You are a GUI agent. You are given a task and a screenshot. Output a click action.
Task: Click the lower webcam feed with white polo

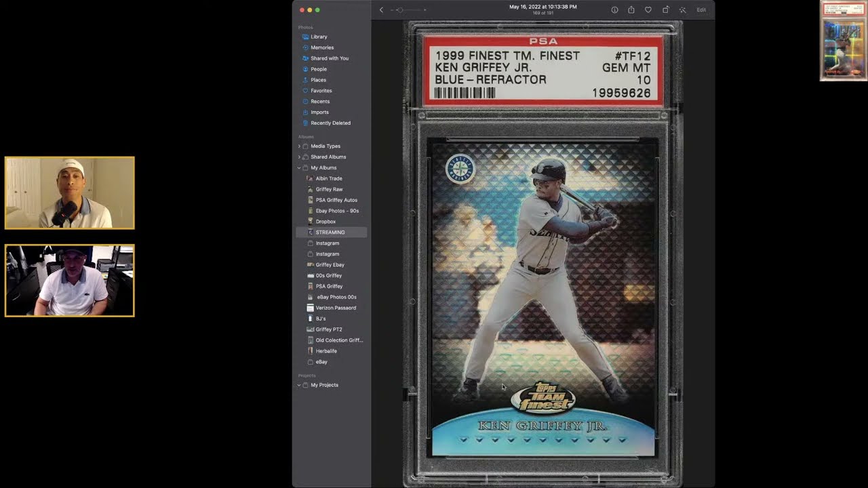point(70,281)
